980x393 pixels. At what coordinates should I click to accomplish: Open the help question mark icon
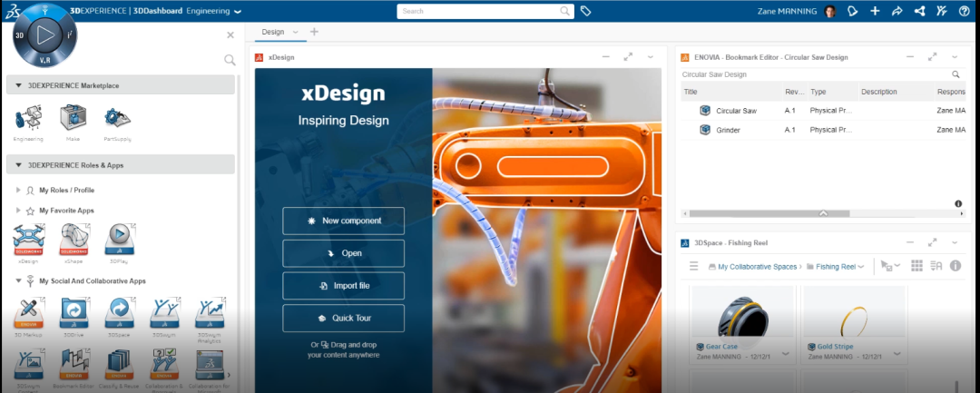(x=964, y=11)
